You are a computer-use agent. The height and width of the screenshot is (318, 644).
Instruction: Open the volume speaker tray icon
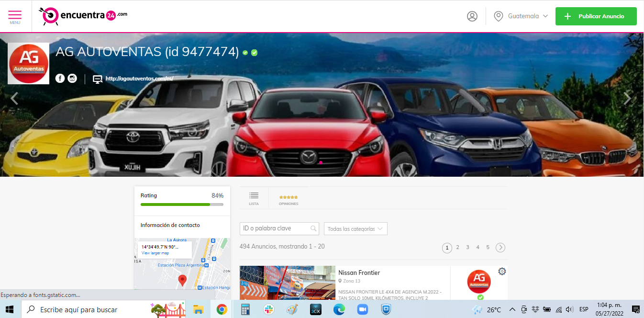click(x=569, y=309)
